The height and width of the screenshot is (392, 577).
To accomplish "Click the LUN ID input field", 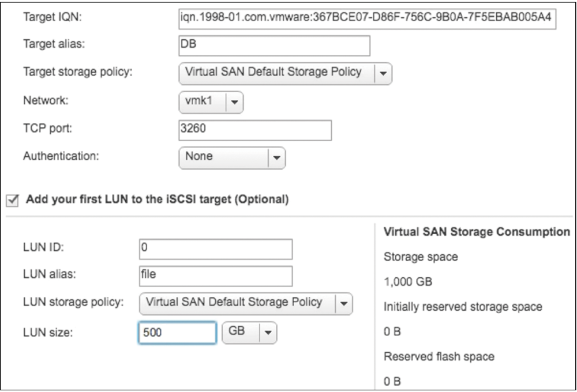I will [216, 249].
